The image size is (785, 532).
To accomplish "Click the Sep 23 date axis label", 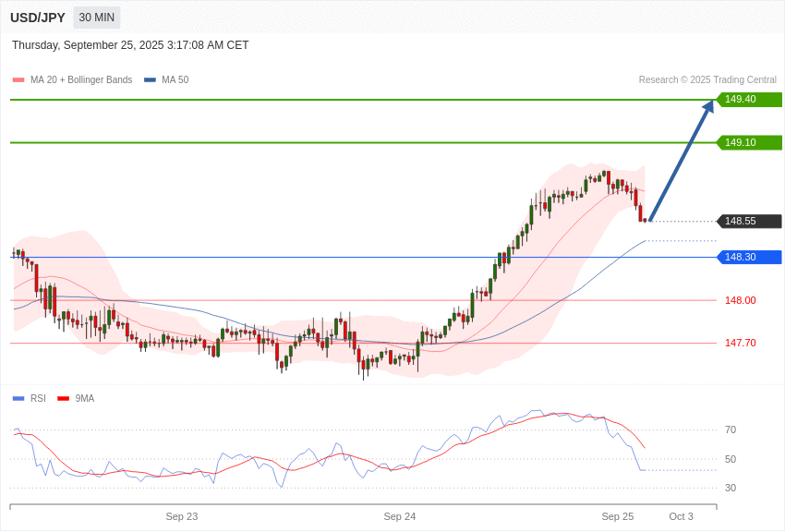I will coord(182,516).
